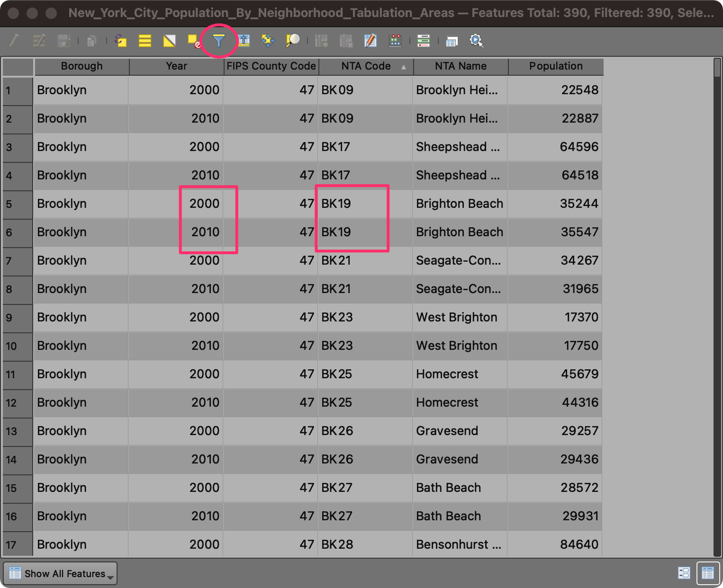Click population cell 28572

[x=555, y=488]
